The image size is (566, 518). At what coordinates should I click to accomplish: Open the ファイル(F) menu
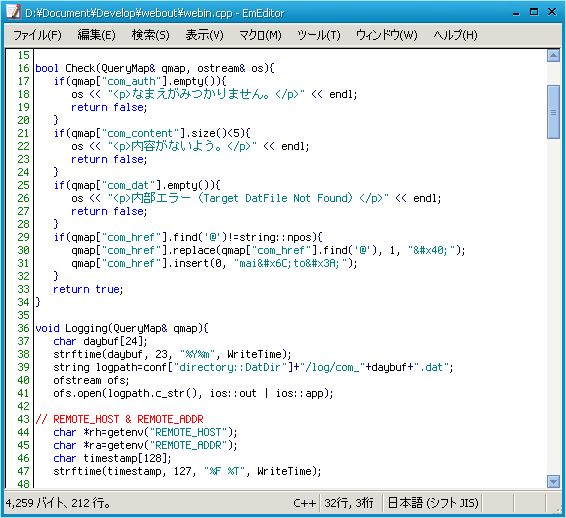click(x=37, y=35)
